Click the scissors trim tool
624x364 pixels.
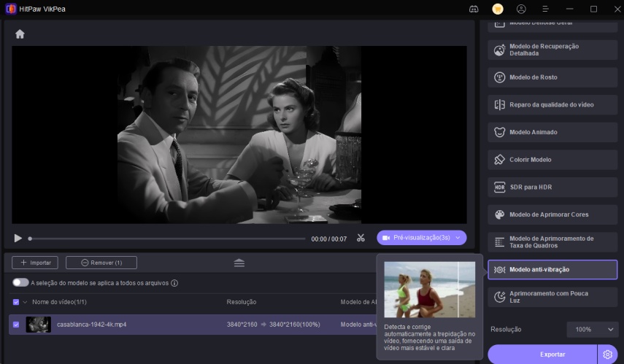[361, 238]
